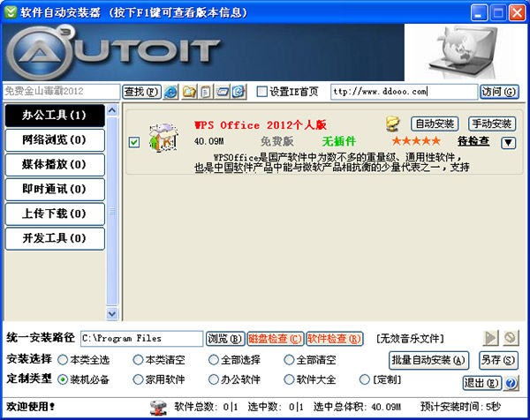
Task: Select the 网络浏览(0) category
Action: [x=55, y=139]
